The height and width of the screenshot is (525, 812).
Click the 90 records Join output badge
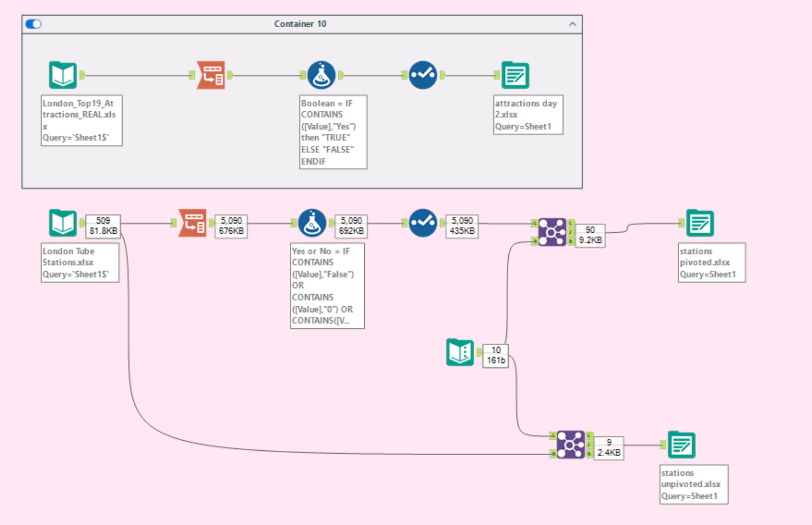590,235
